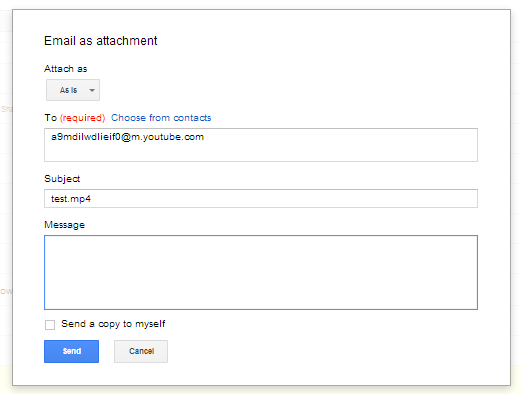This screenshot has width=521, height=394.
Task: Tick the Send a copy to myself checkbox
Action: pyautogui.click(x=50, y=325)
